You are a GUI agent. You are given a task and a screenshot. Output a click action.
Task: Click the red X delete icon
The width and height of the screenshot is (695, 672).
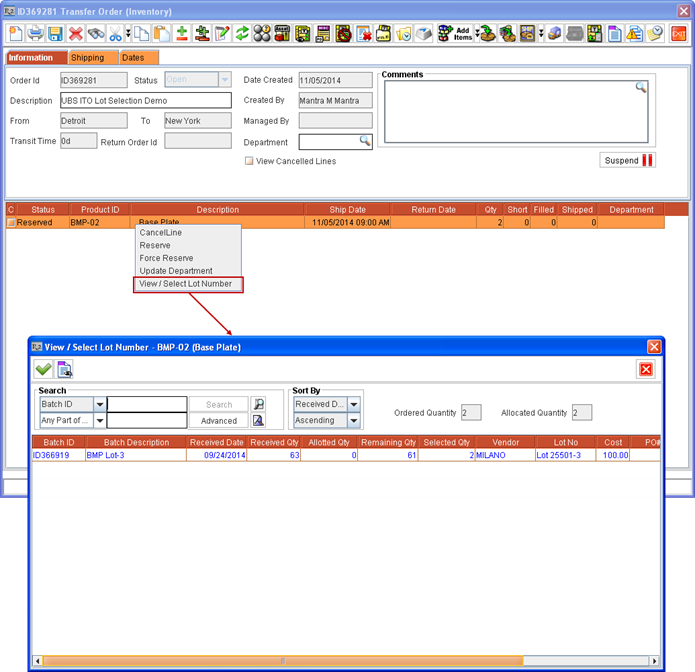76,33
